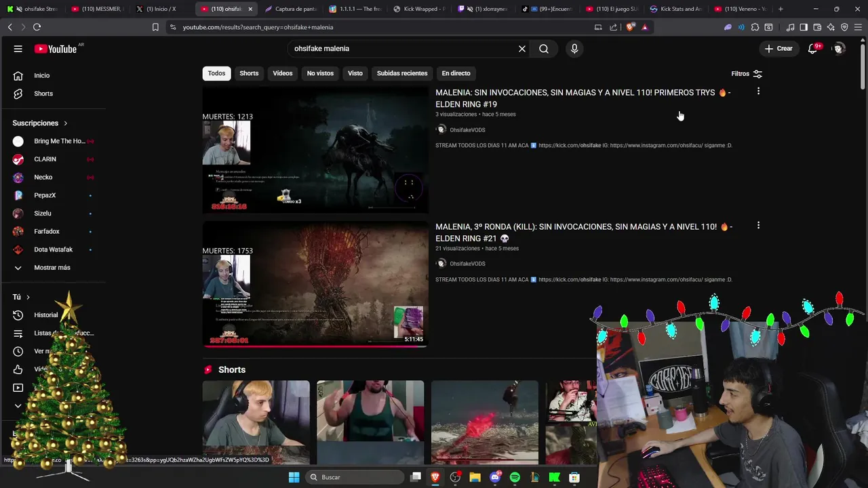Open the ELDEN RING #21 video title
Image resolution: width=868 pixels, height=488 pixels.
[584, 232]
